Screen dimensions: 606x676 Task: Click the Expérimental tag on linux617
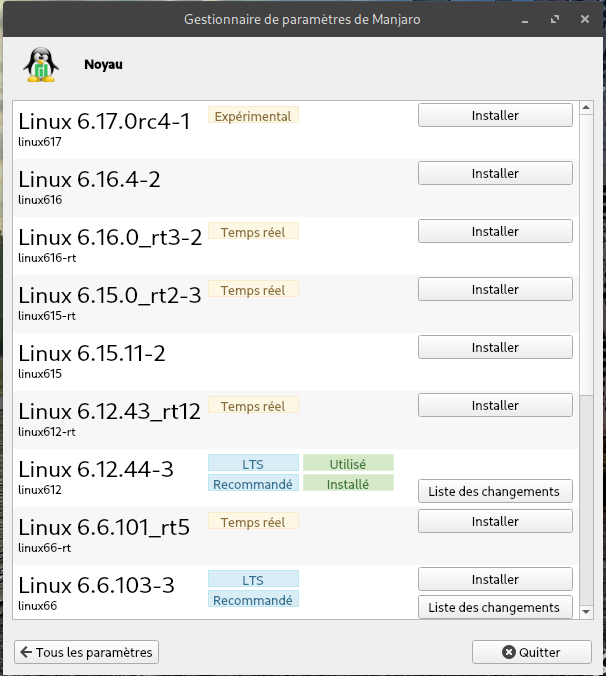(253, 116)
